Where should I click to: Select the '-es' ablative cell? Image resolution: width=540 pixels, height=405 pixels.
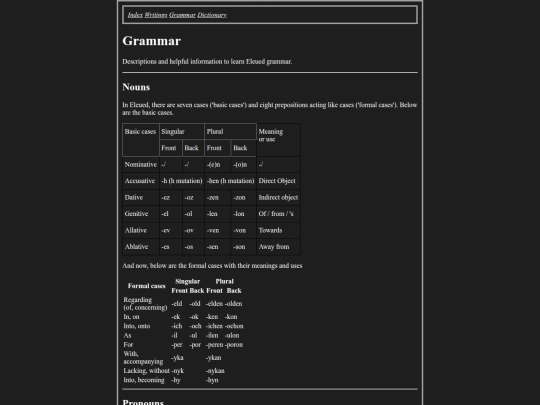(x=171, y=247)
